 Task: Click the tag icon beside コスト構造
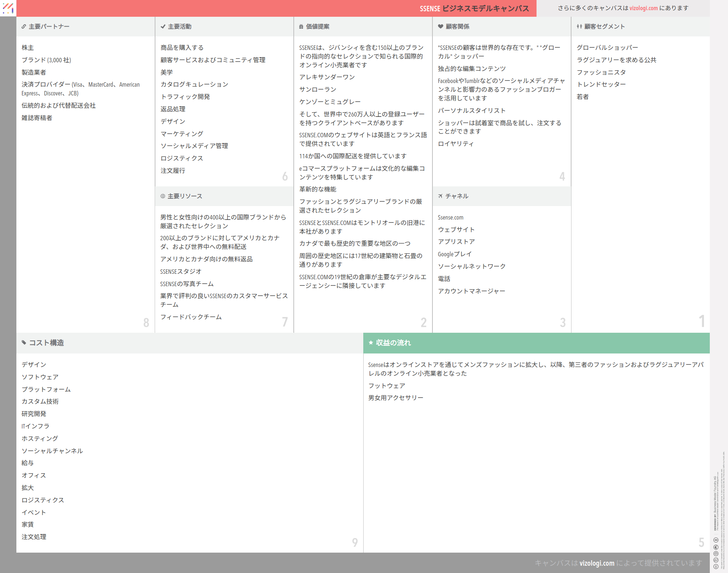(24, 343)
